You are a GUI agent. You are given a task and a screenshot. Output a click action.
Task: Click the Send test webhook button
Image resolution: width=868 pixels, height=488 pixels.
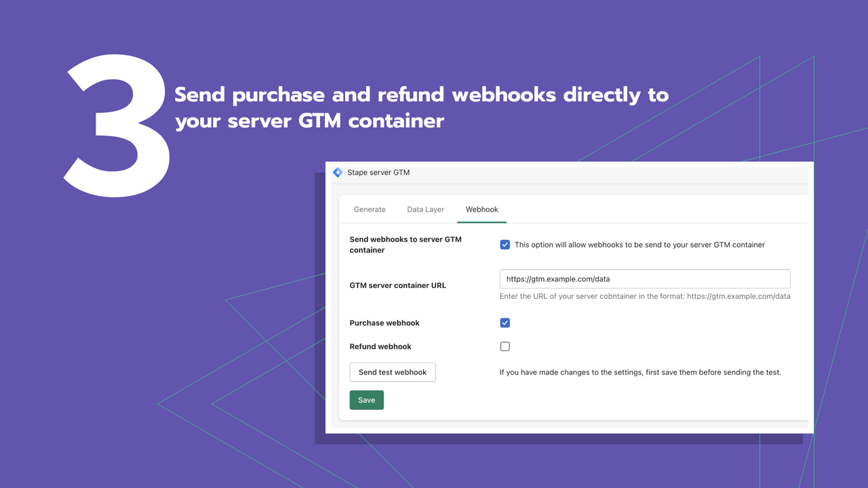click(393, 372)
